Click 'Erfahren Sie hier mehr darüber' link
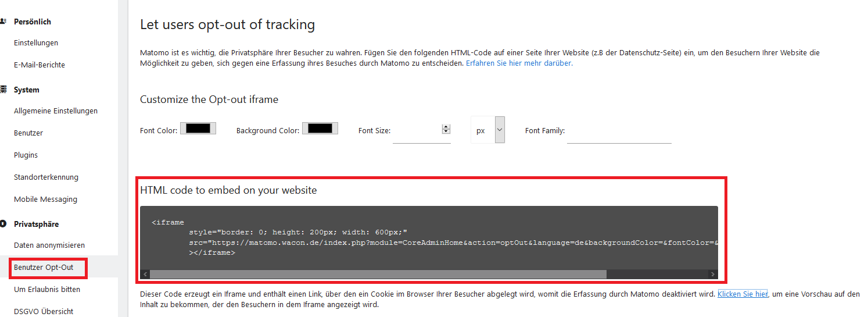 coord(519,63)
